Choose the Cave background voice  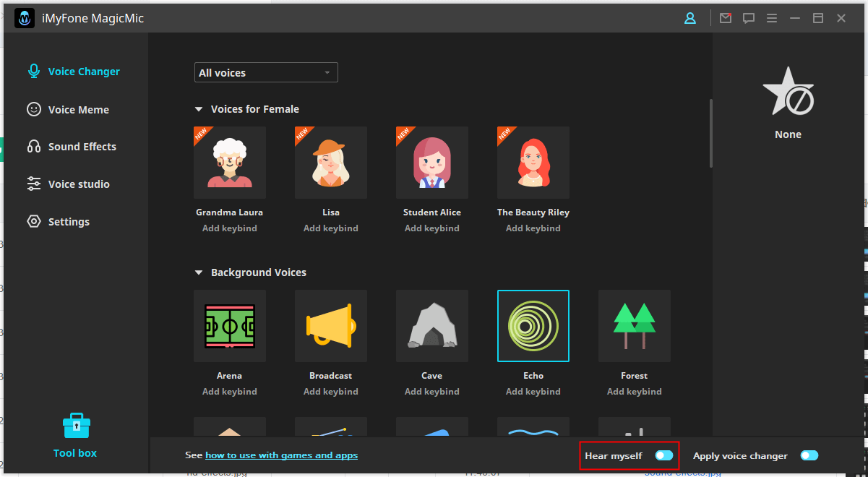tap(432, 326)
